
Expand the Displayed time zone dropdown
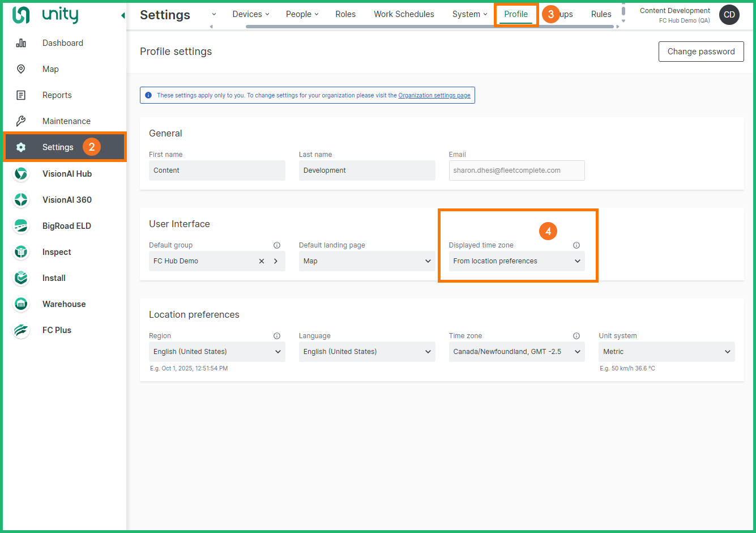point(516,261)
